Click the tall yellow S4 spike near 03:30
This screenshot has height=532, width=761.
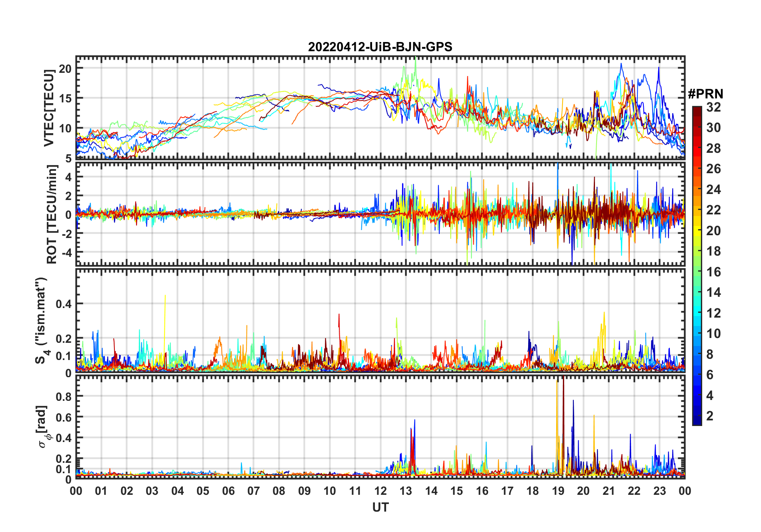165,304
